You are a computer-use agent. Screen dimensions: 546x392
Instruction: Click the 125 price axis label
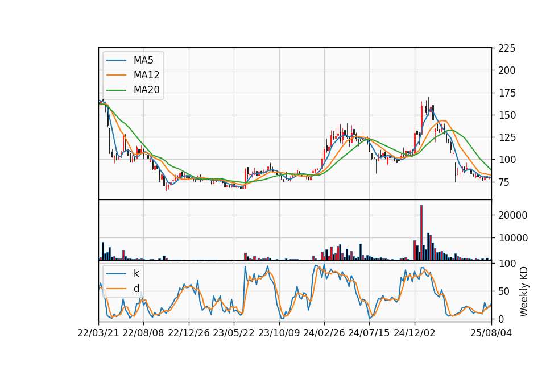coord(507,137)
